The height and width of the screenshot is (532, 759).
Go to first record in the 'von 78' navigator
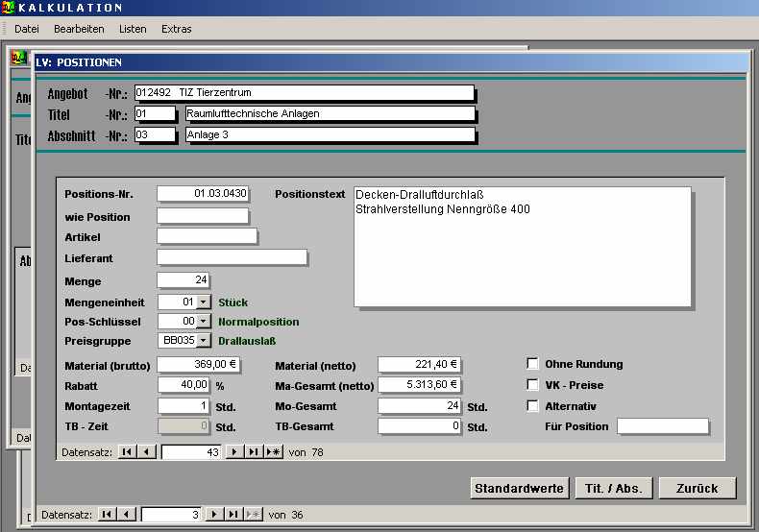pyautogui.click(x=127, y=451)
